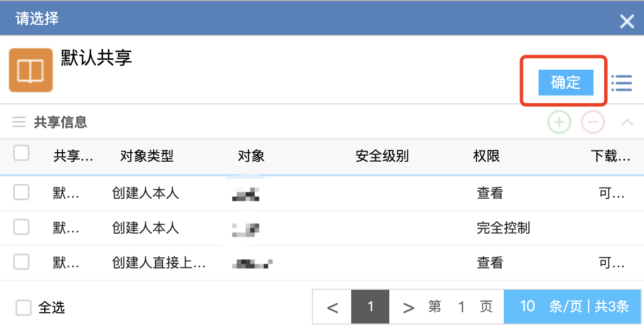644x328 pixels.
Task: Go to next page with right arrow
Action: click(408, 307)
